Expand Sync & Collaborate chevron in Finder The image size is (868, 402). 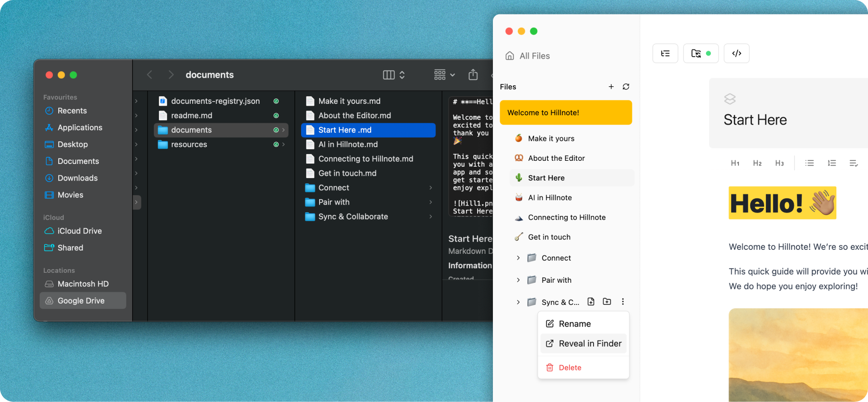pyautogui.click(x=431, y=216)
